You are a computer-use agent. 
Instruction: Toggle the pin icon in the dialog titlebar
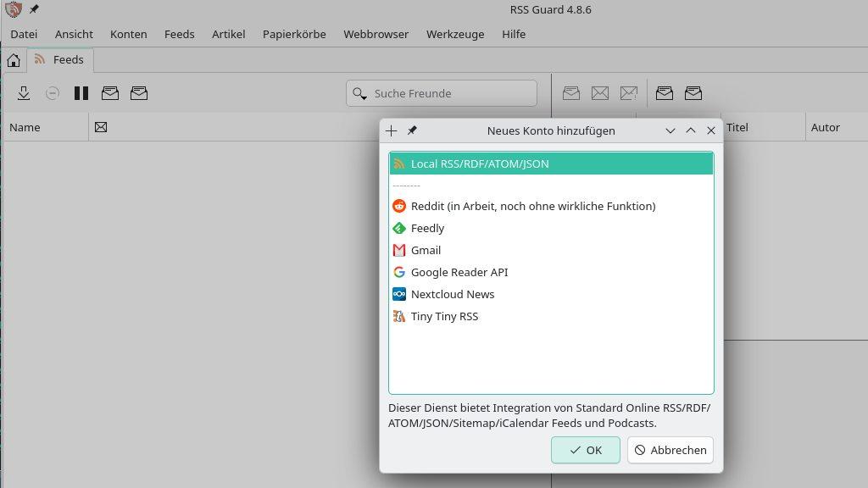click(412, 130)
